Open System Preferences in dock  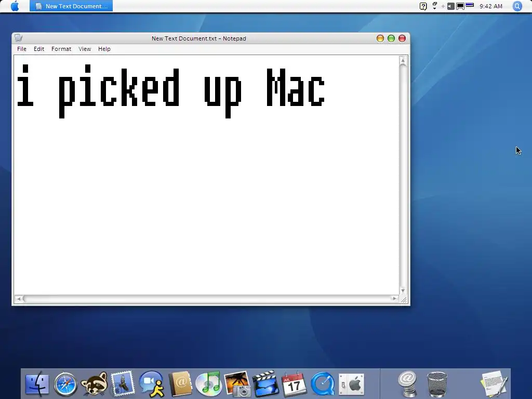tap(352, 384)
